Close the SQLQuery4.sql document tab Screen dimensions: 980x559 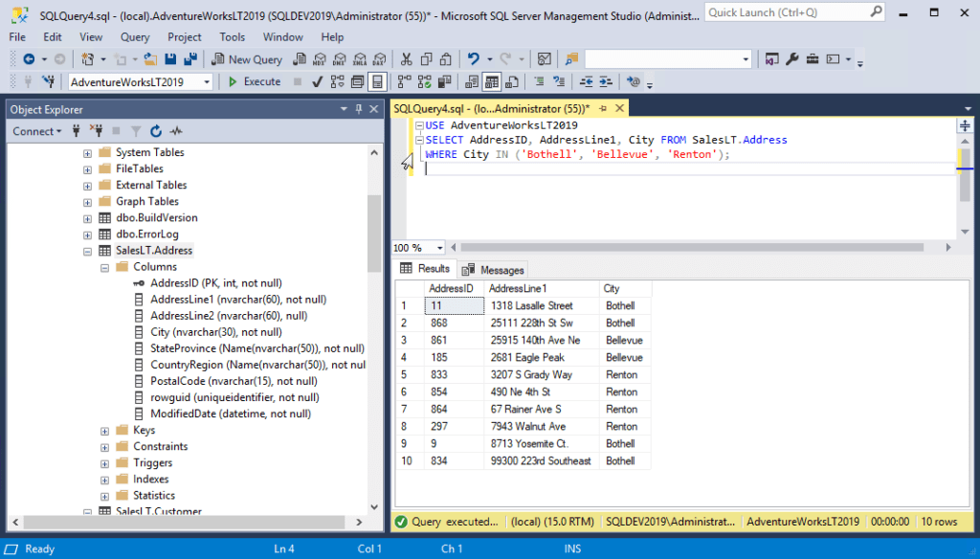(619, 109)
